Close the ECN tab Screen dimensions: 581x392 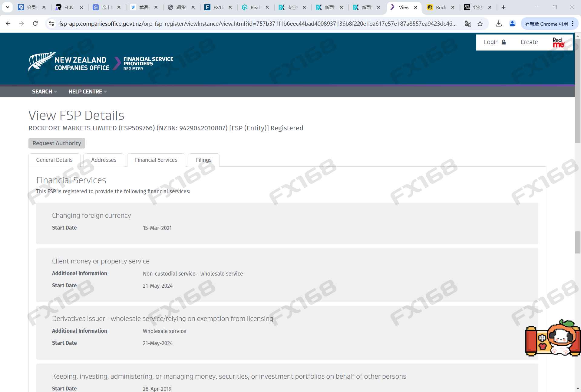pos(81,7)
